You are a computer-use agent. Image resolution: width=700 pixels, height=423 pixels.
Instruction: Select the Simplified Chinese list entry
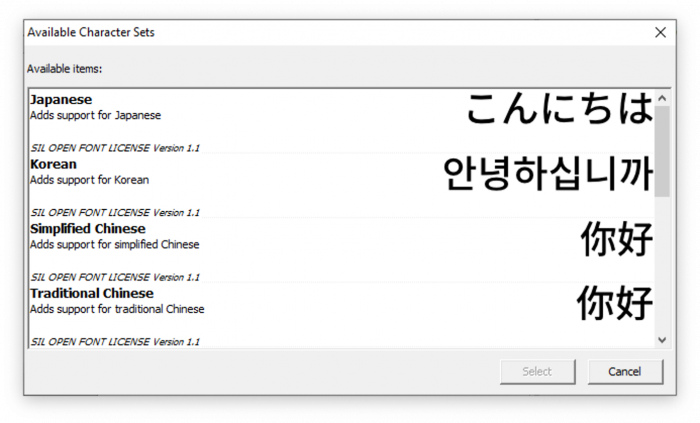coord(87,229)
